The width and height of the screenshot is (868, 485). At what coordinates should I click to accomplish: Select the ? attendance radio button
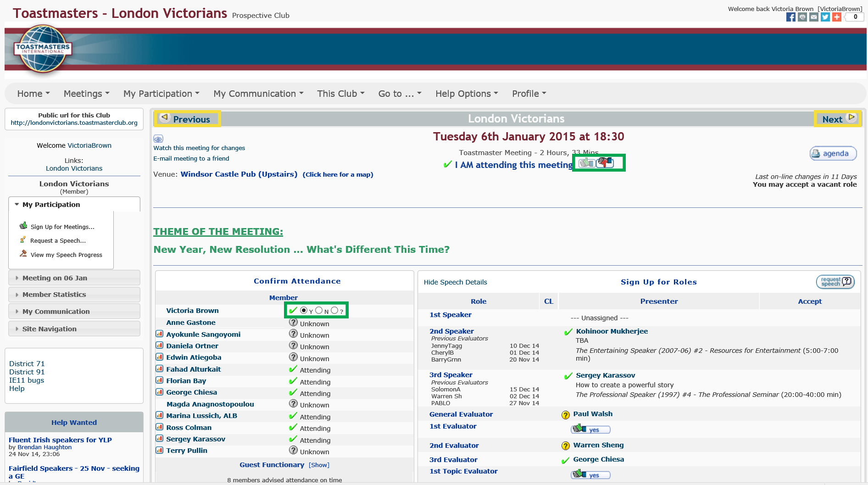334,310
